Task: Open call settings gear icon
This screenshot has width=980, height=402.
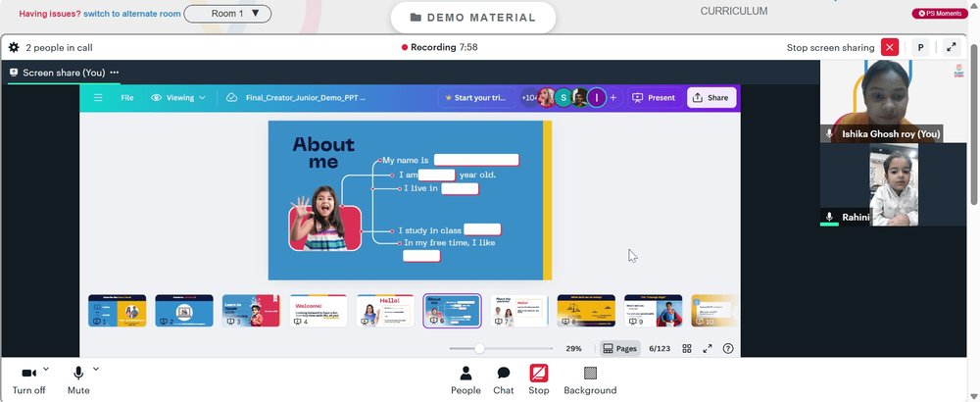Action: pos(14,47)
